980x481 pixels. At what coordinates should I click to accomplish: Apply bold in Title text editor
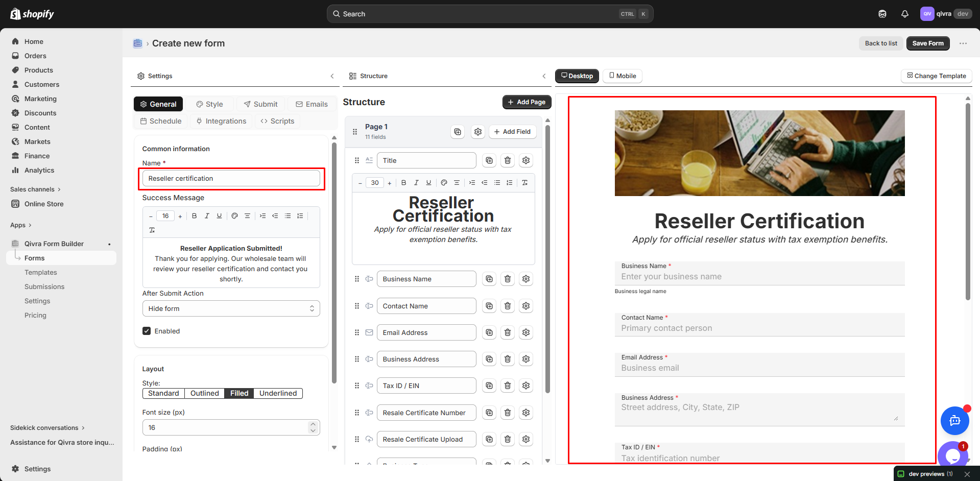pos(404,183)
